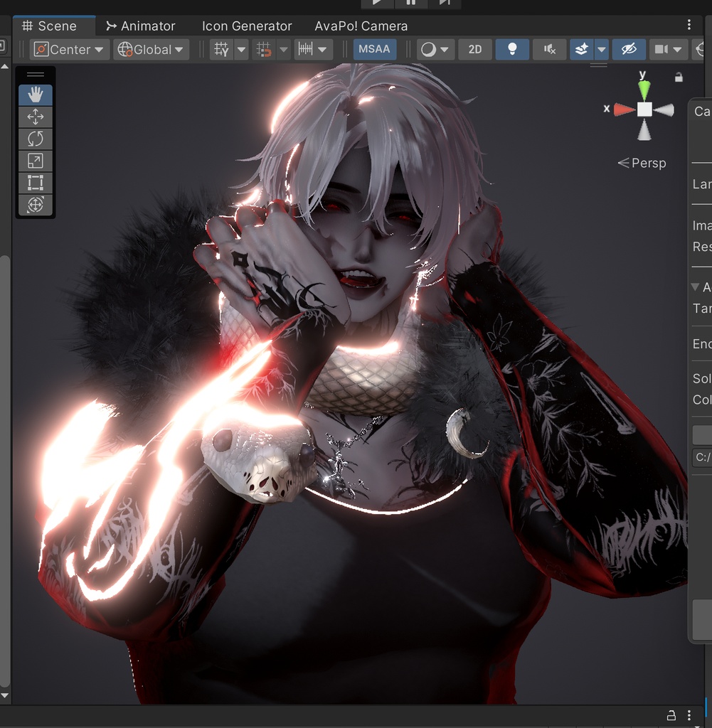The height and width of the screenshot is (728, 712).
Task: Open the draw mode shading dropdown
Action: [435, 49]
